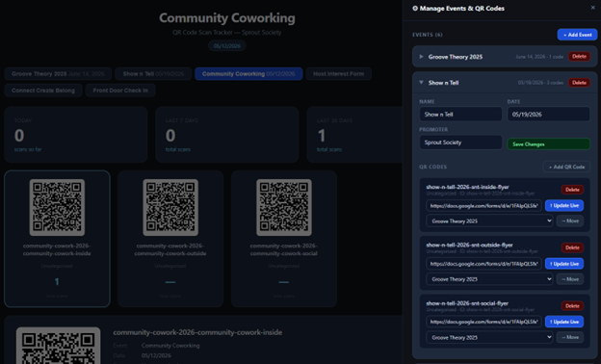Delete the snt-social-flyer QR code
The image size is (601, 364).
(572, 306)
